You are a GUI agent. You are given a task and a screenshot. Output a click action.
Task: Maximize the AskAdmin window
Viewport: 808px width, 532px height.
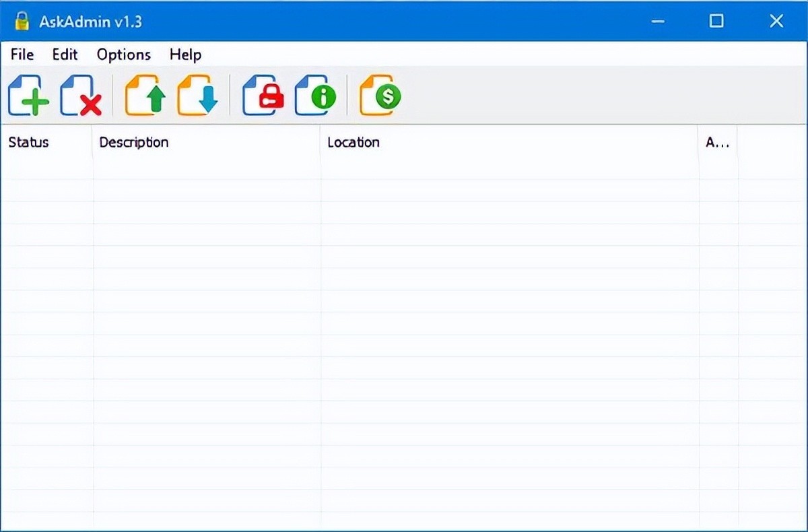click(716, 21)
